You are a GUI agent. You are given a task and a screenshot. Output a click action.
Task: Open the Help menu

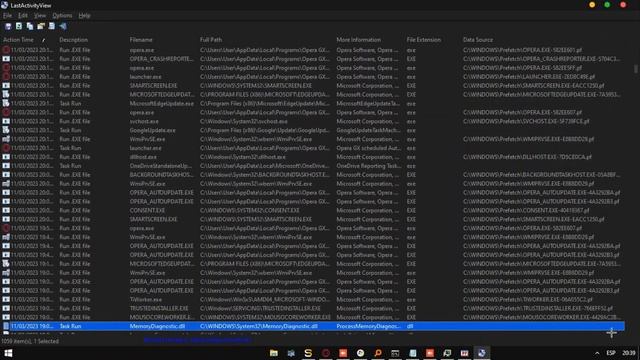tap(84, 16)
